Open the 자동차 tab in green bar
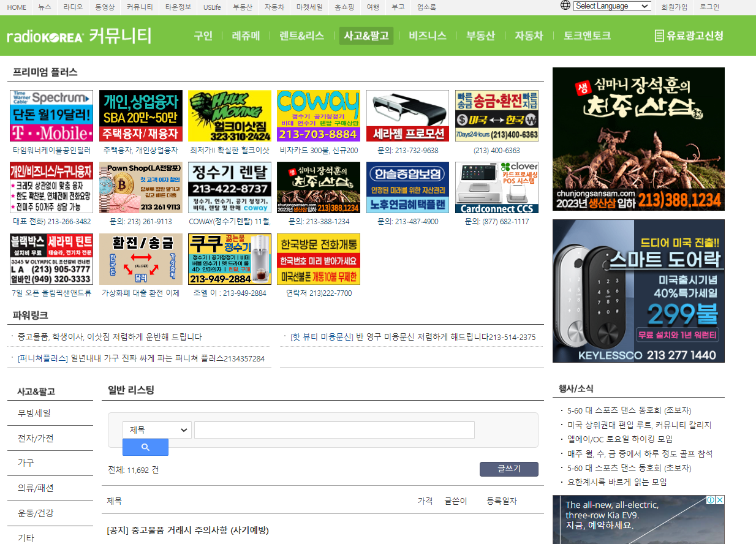The image size is (756, 544). [x=529, y=36]
